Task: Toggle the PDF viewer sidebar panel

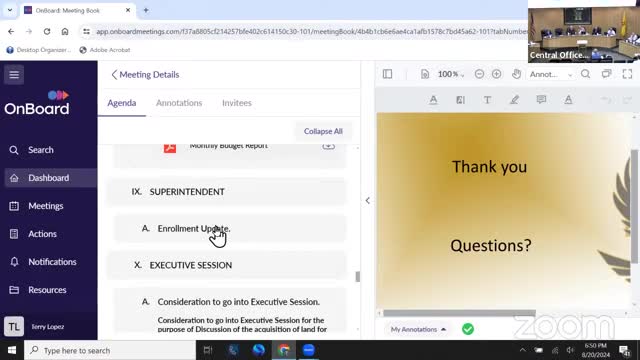Action: pos(387,74)
